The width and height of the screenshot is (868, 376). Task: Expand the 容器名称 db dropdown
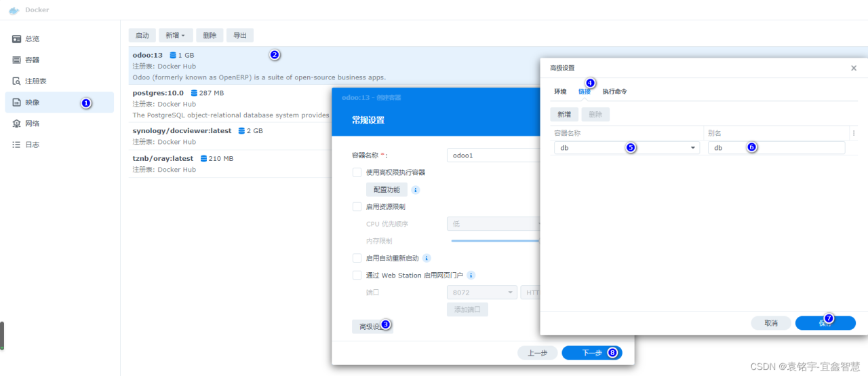tap(692, 148)
